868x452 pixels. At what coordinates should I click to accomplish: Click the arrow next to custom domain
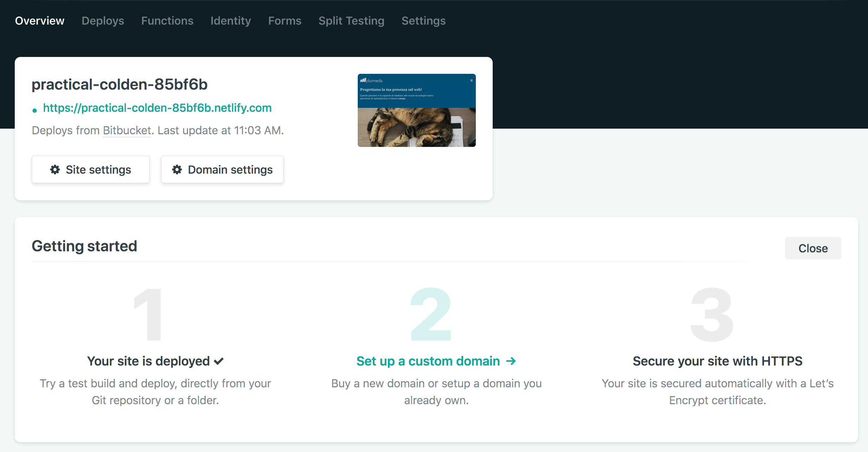[x=511, y=361]
